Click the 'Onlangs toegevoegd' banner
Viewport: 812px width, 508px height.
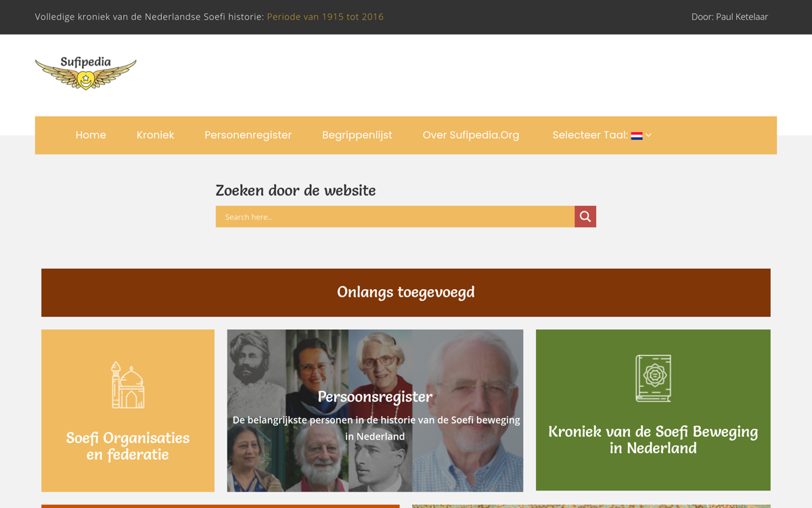point(406,293)
